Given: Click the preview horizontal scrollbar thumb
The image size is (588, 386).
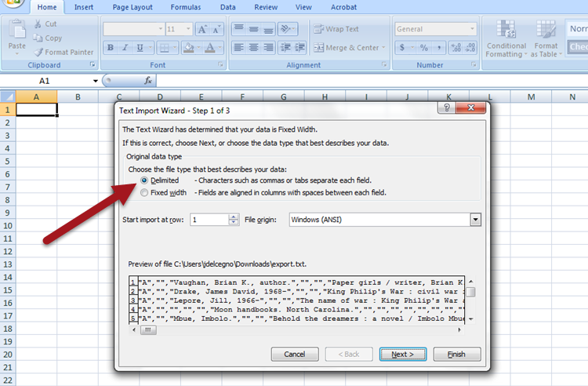Looking at the screenshot, I should (148, 330).
